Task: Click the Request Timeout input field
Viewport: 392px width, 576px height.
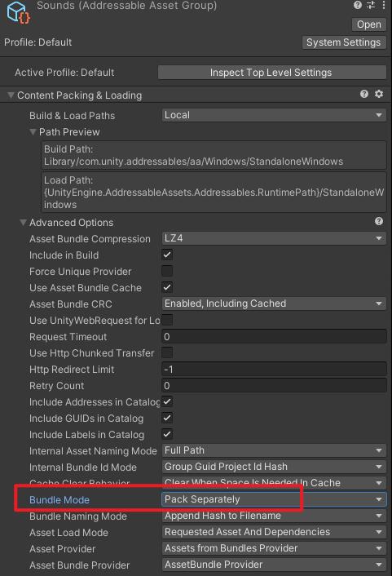Action: (274, 336)
